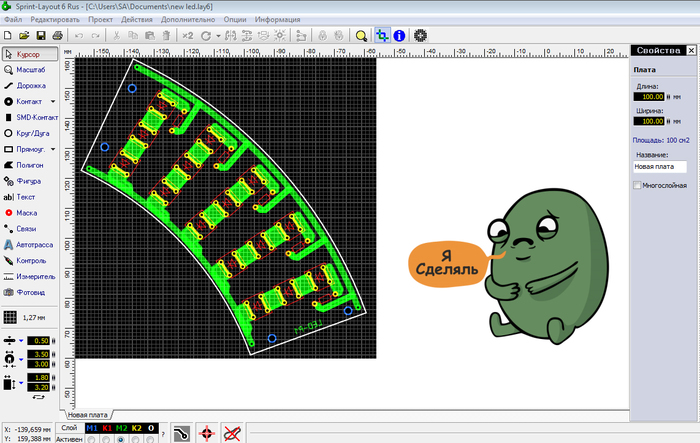Open the SMD pad size preset dropdown
700x443 pixels.
pos(21,383)
